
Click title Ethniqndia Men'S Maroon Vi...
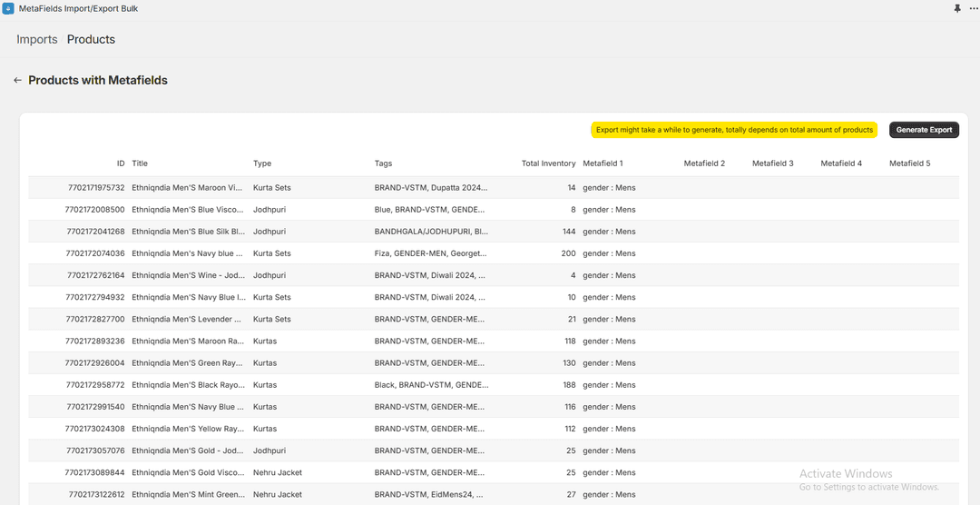188,188
